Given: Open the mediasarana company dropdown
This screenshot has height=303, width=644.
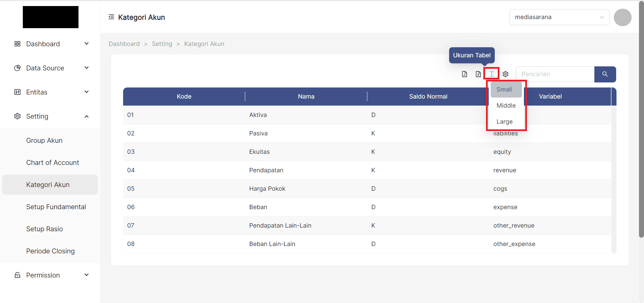Looking at the screenshot, I should click(x=559, y=17).
